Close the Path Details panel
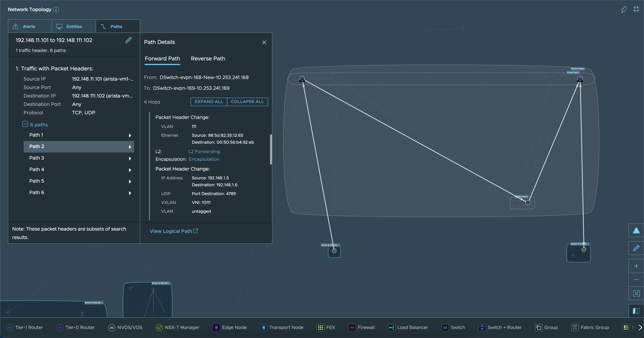Viewport: 644px width, 338px height. [x=264, y=42]
